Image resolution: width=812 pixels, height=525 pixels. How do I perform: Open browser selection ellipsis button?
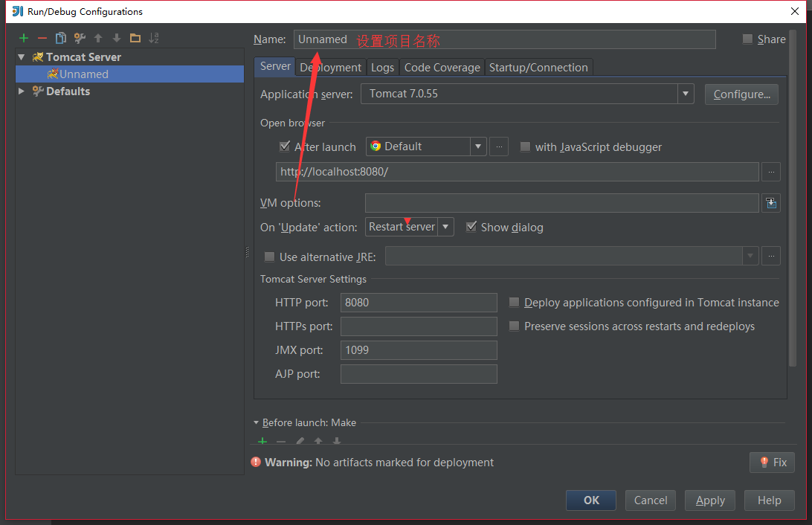point(499,146)
